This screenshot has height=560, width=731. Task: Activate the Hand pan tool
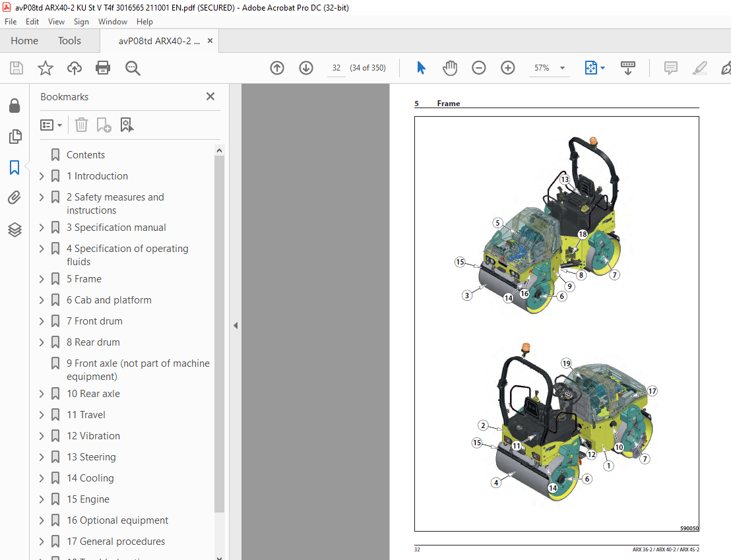click(x=450, y=68)
